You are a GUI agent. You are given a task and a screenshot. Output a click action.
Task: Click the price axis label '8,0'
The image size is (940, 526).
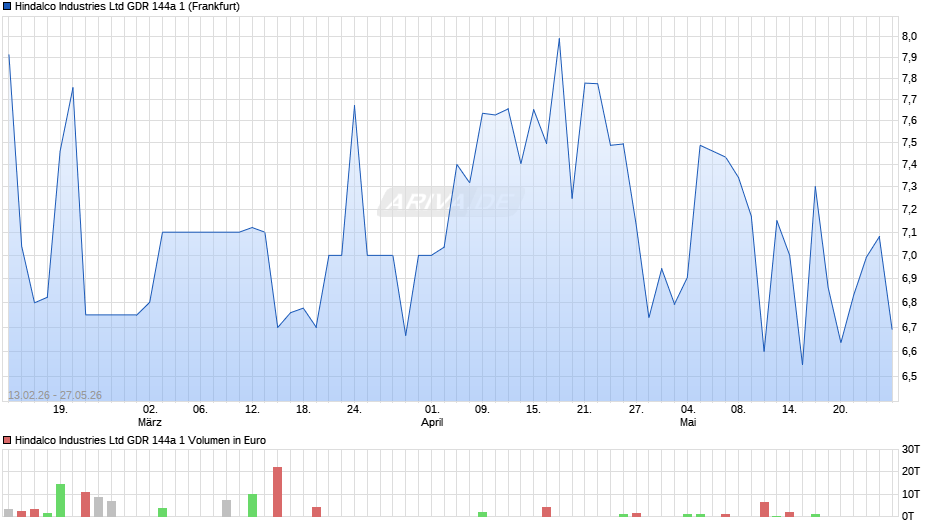[x=909, y=36]
